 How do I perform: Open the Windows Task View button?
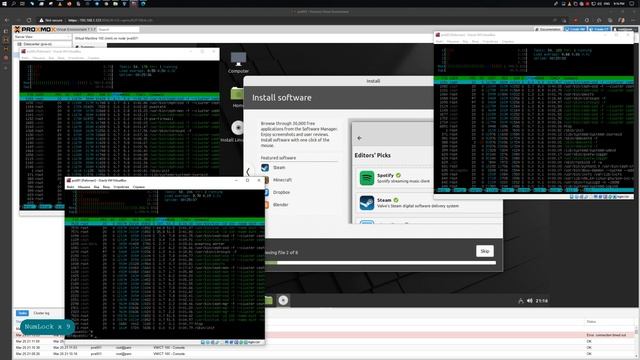pos(22,3)
